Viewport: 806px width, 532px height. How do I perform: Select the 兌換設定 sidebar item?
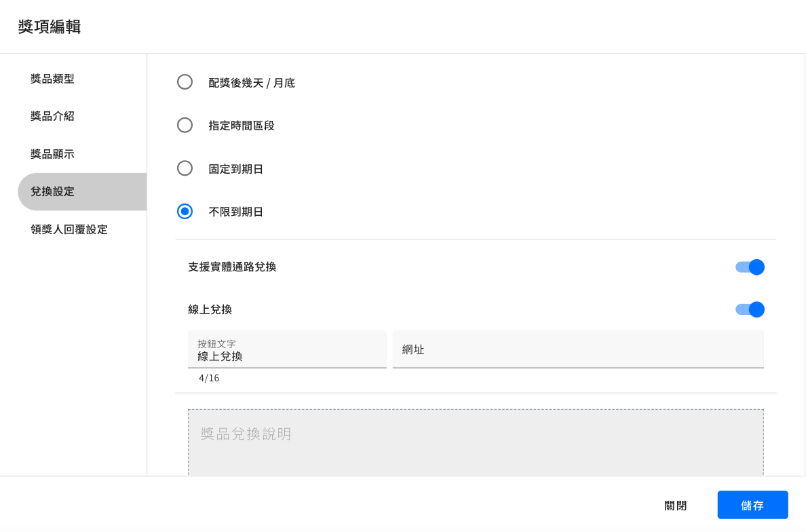click(x=52, y=191)
